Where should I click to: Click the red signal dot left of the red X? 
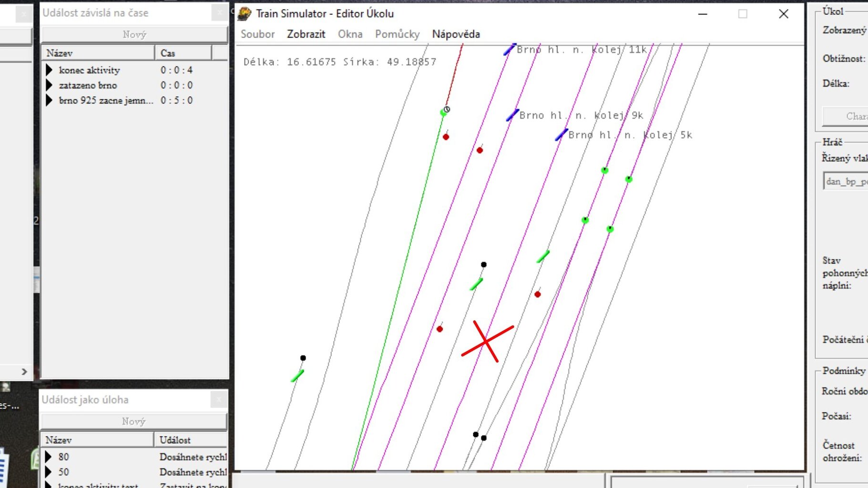(439, 329)
